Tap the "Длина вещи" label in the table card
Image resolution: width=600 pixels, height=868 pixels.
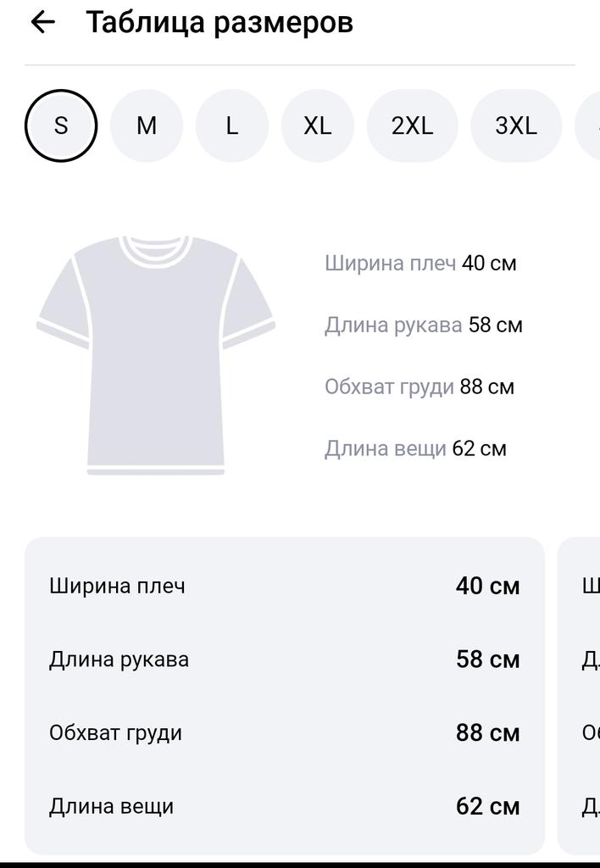[111, 806]
